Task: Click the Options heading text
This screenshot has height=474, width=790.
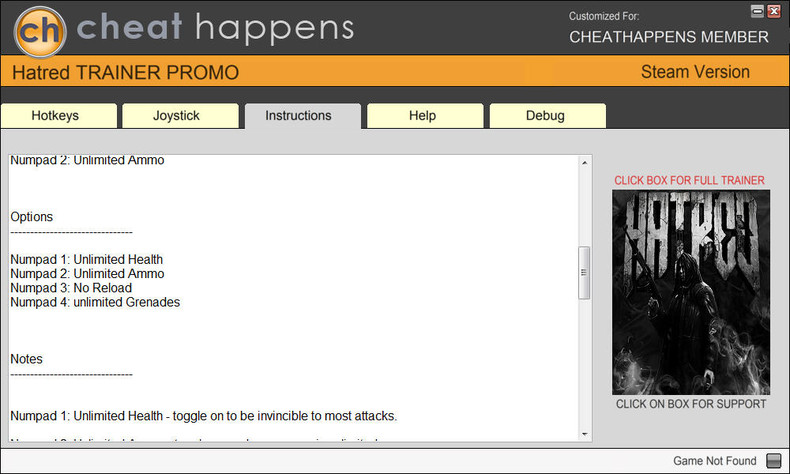Action: (31, 217)
